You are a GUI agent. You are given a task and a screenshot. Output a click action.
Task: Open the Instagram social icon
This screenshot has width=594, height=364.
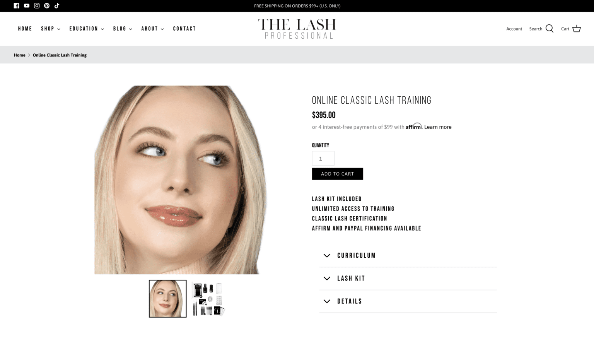click(37, 5)
